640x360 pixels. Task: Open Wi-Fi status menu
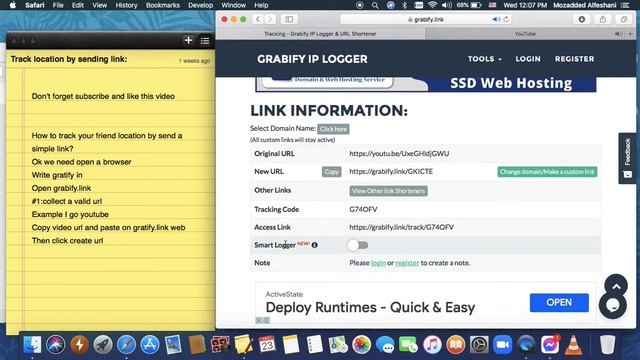coord(433,5)
